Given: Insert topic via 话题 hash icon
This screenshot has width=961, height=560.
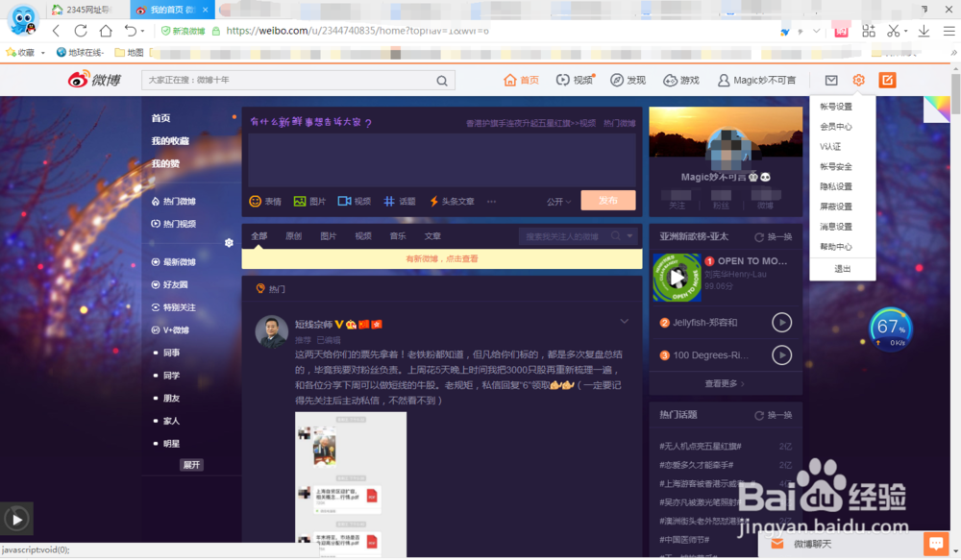Looking at the screenshot, I should [x=400, y=201].
